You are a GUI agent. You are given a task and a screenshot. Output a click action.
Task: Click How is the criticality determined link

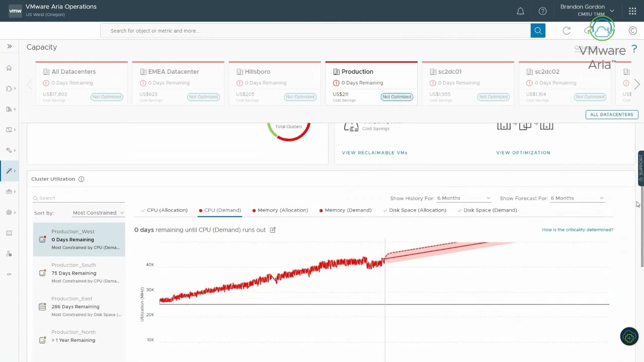(577, 230)
